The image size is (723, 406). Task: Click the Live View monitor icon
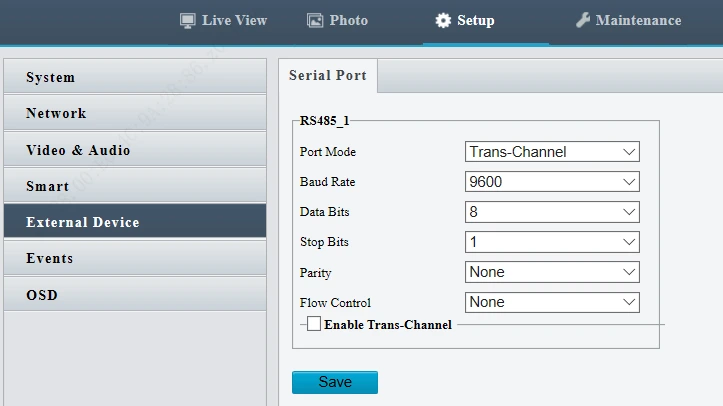point(187,21)
